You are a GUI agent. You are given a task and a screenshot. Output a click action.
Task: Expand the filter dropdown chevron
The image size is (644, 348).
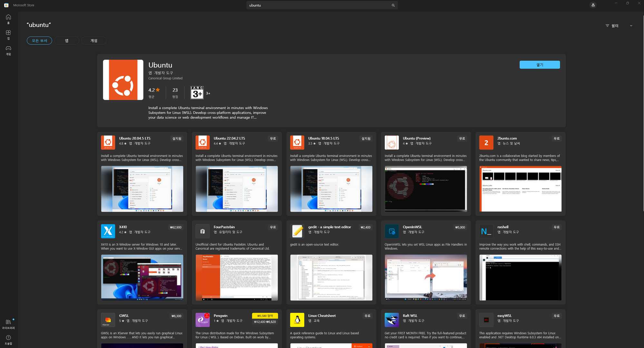(631, 26)
